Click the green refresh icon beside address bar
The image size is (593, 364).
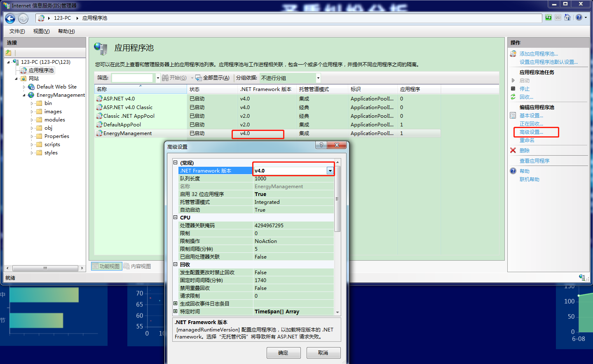click(548, 17)
